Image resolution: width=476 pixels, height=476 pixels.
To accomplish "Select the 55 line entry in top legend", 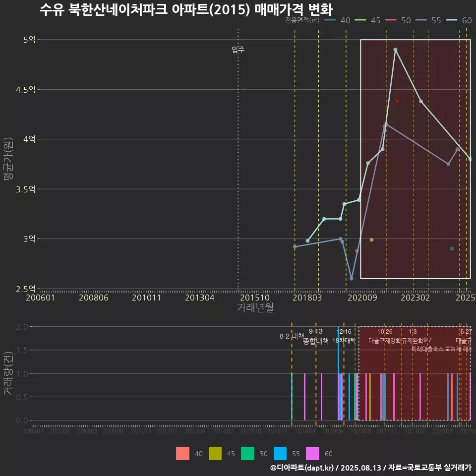I will pos(428,20).
